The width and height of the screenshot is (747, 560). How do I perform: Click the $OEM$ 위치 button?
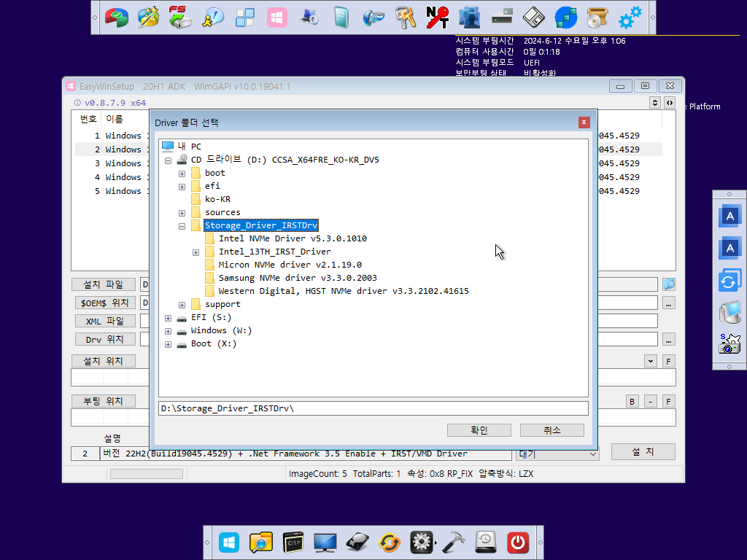click(105, 303)
